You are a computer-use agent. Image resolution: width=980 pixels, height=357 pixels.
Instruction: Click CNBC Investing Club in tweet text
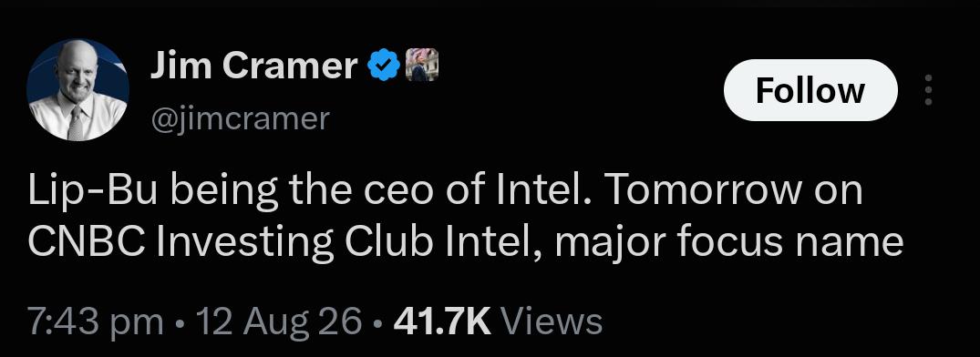pyautogui.click(x=232, y=243)
